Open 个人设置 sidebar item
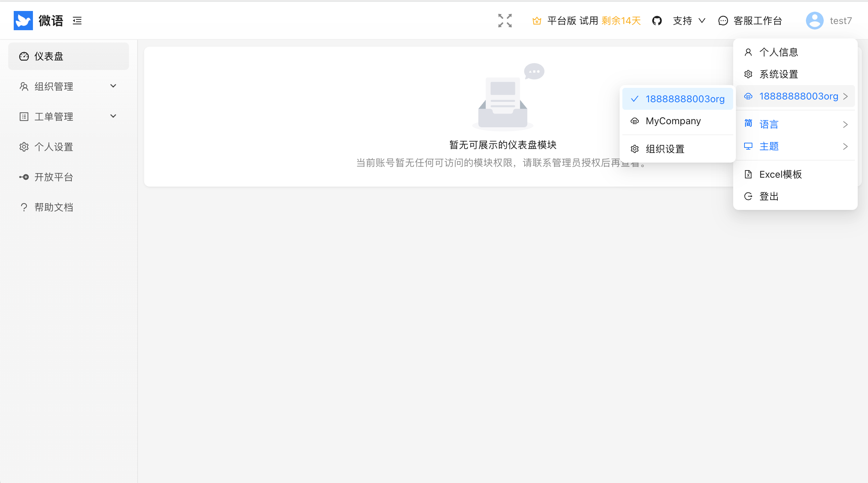Screen dimensions: 868x483 click(69, 147)
